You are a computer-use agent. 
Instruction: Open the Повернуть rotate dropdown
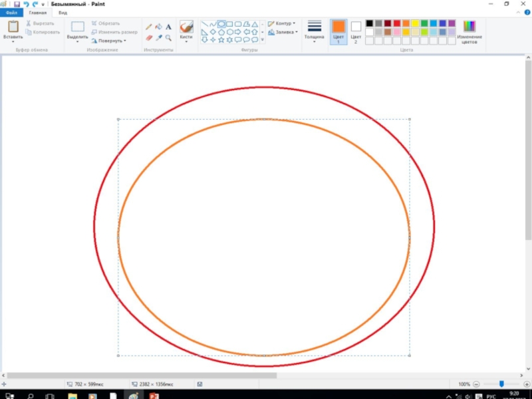[x=108, y=41]
